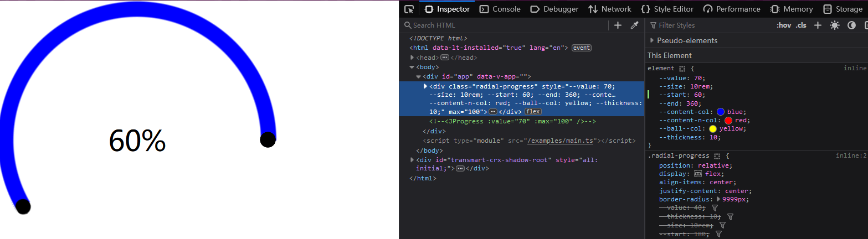This screenshot has width=868, height=239.
Task: Select the html element line
Action: pos(489,48)
